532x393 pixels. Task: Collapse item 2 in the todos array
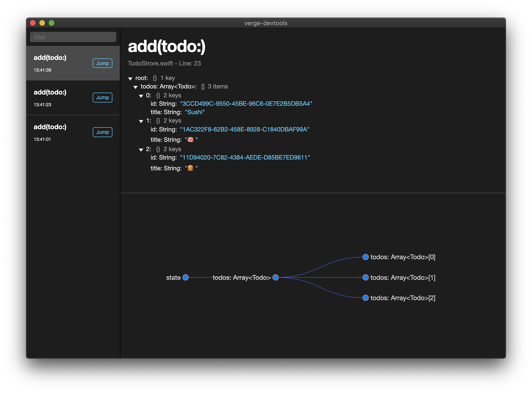141,150
